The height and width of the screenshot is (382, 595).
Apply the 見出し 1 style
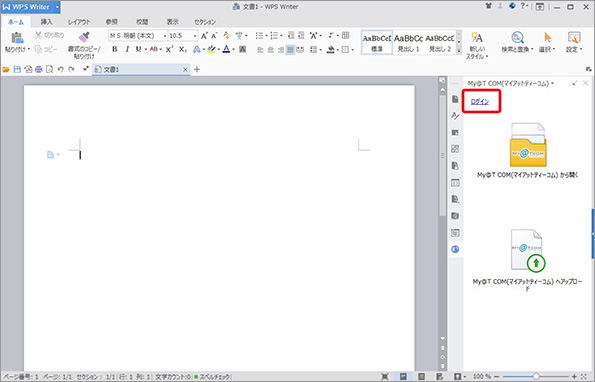408,42
